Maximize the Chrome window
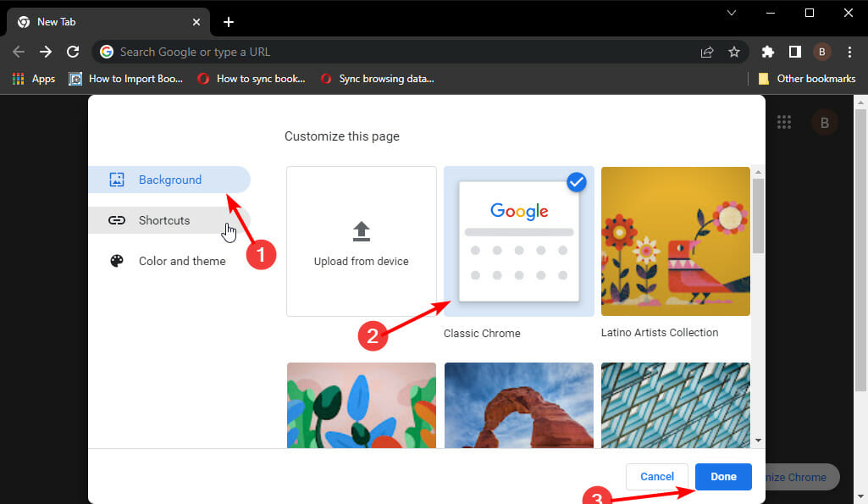 (x=810, y=13)
